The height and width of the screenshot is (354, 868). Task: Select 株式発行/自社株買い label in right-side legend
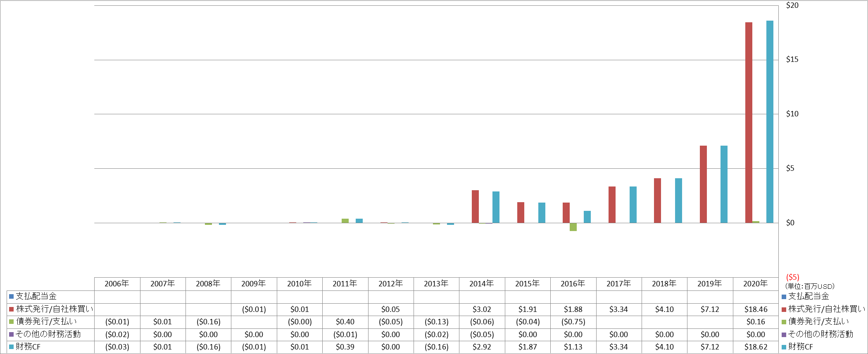click(x=826, y=309)
